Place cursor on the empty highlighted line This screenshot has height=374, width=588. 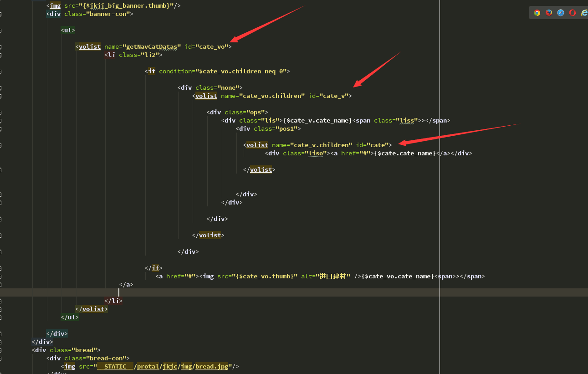coord(294,292)
